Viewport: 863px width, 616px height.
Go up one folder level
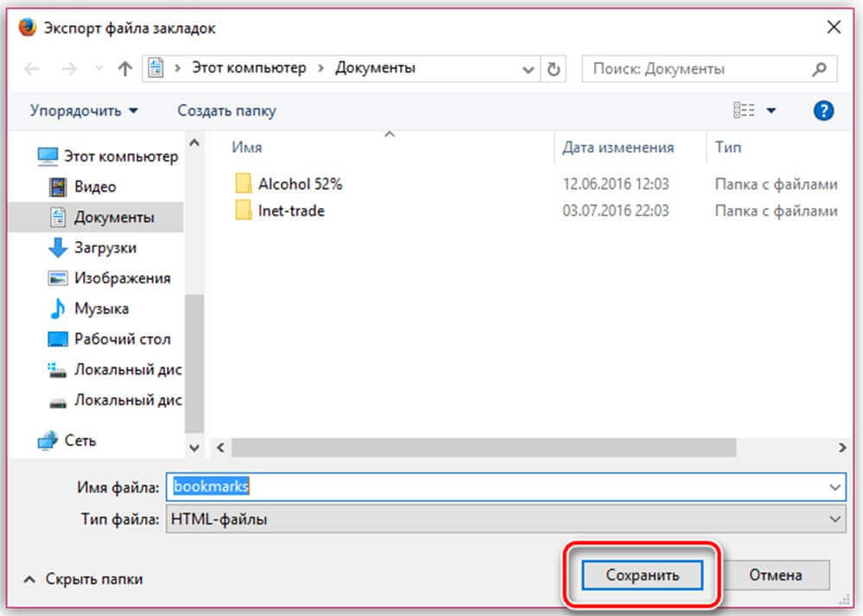click(x=125, y=69)
